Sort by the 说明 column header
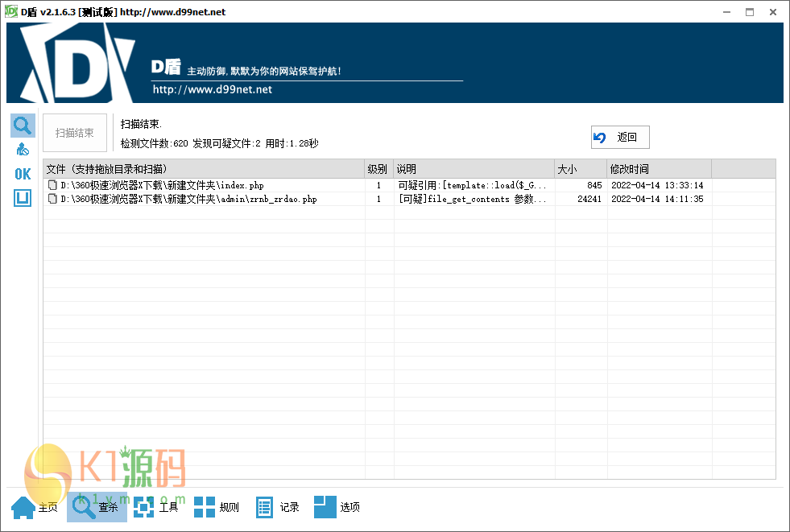The height and width of the screenshot is (532, 790). point(474,169)
